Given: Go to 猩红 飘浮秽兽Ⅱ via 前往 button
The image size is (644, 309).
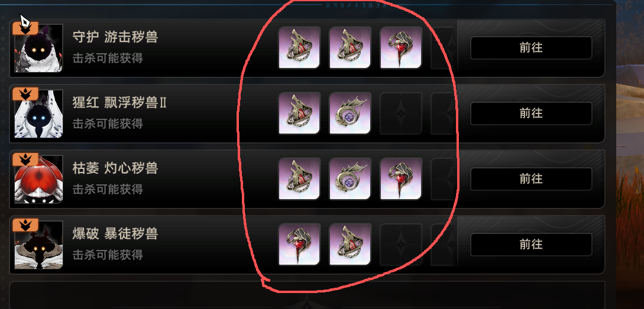Looking at the screenshot, I should click(531, 113).
